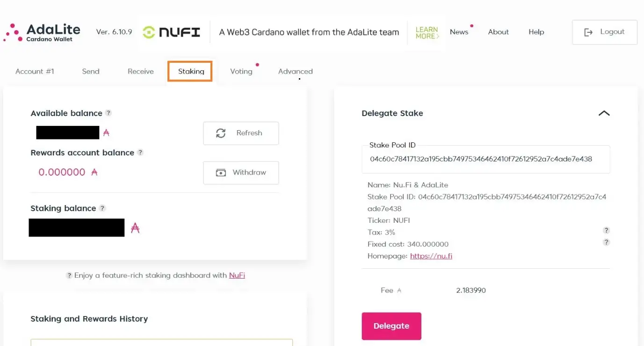The height and width of the screenshot is (346, 644).
Task: Click the help icon before Enjoy a feature-rich
Action: [69, 275]
